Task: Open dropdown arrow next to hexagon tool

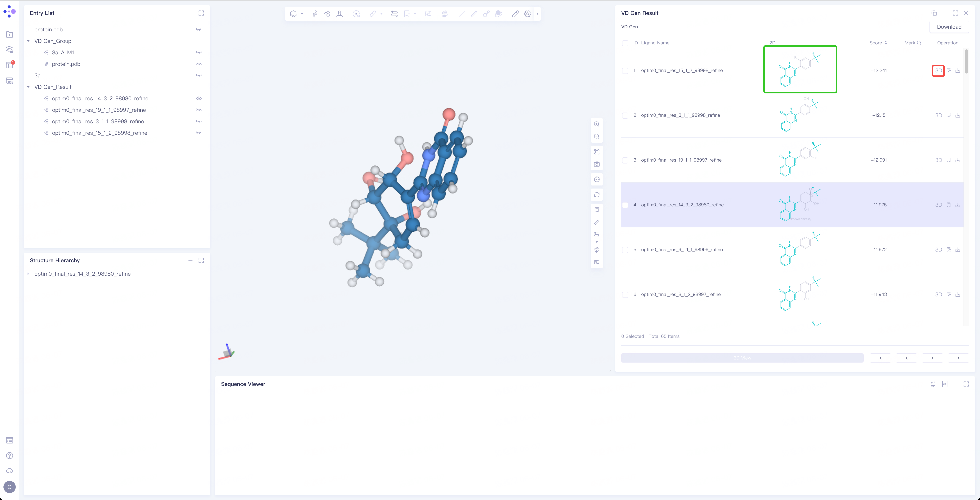Action: point(302,14)
